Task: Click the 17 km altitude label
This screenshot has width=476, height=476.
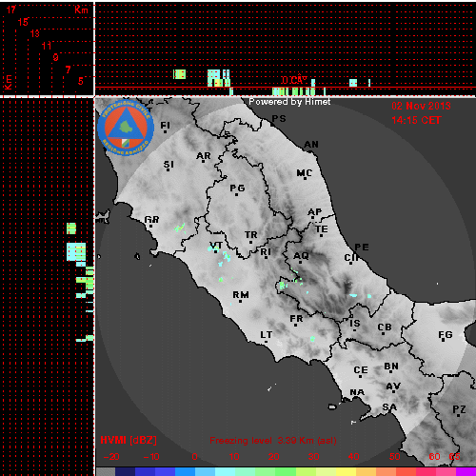Action: coord(11,10)
